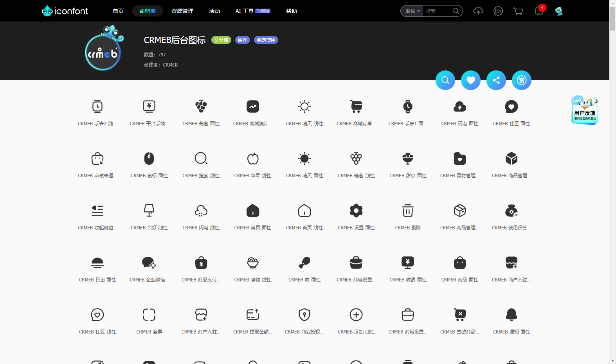This screenshot has height=364, width=616.
Task: Click the CRMEB-提现金额 label
Action: coord(253,332)
